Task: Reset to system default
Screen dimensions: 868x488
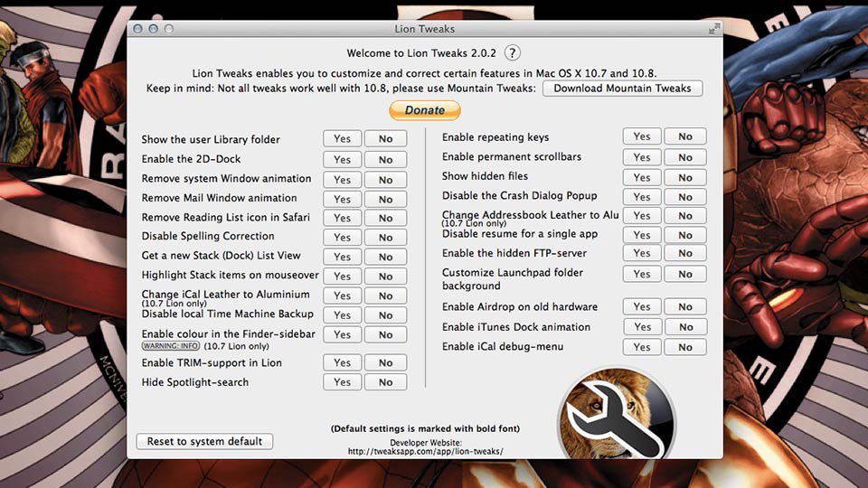Action: click(x=204, y=442)
